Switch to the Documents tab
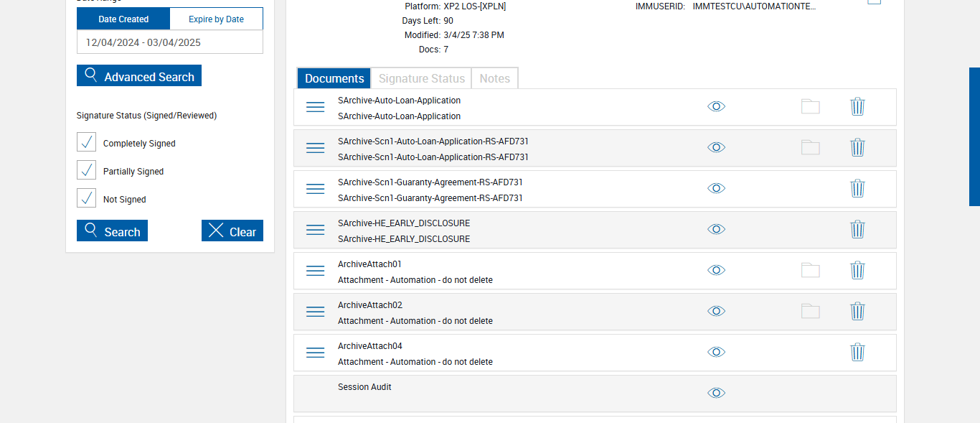The height and width of the screenshot is (423, 980). (x=334, y=78)
